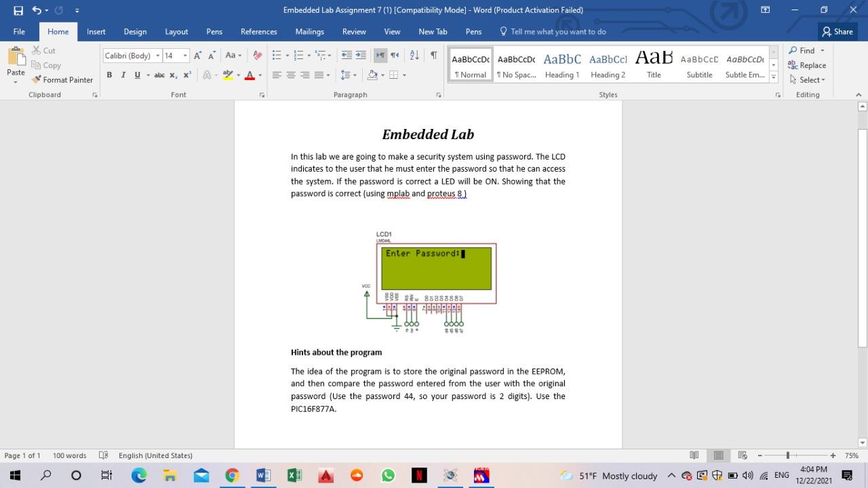Open the Select dropdown menu
Image resolution: width=868 pixels, height=488 pixels.
point(807,79)
